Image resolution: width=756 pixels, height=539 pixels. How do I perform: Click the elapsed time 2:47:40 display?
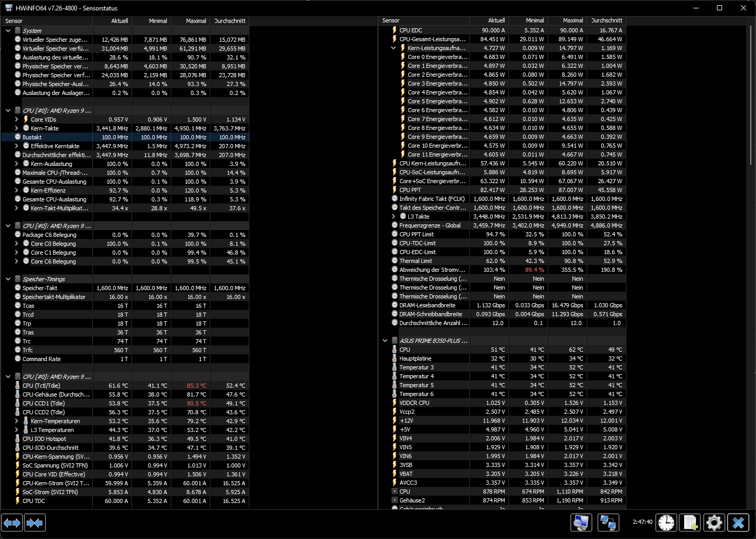pos(642,522)
